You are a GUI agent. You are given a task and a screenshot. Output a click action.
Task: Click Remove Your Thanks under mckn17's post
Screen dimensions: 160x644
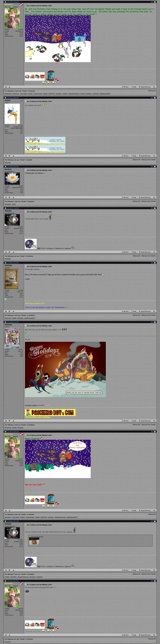[x=148, y=159]
